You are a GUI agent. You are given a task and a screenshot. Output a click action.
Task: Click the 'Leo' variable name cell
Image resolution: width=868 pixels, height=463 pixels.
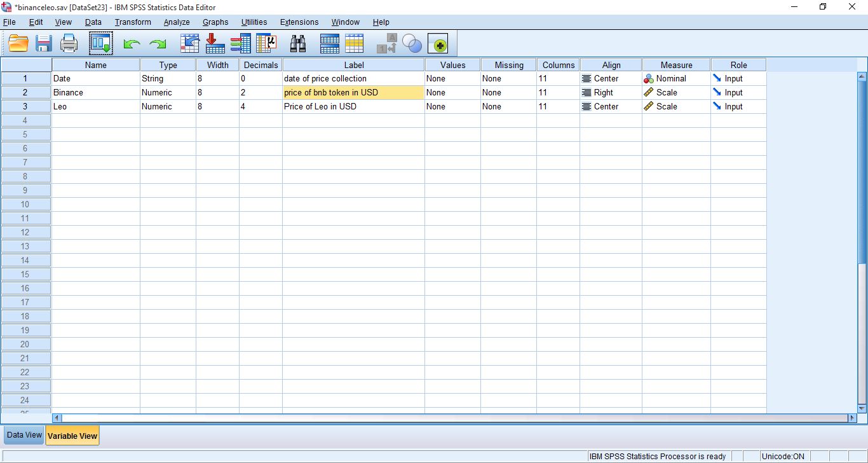(96, 107)
